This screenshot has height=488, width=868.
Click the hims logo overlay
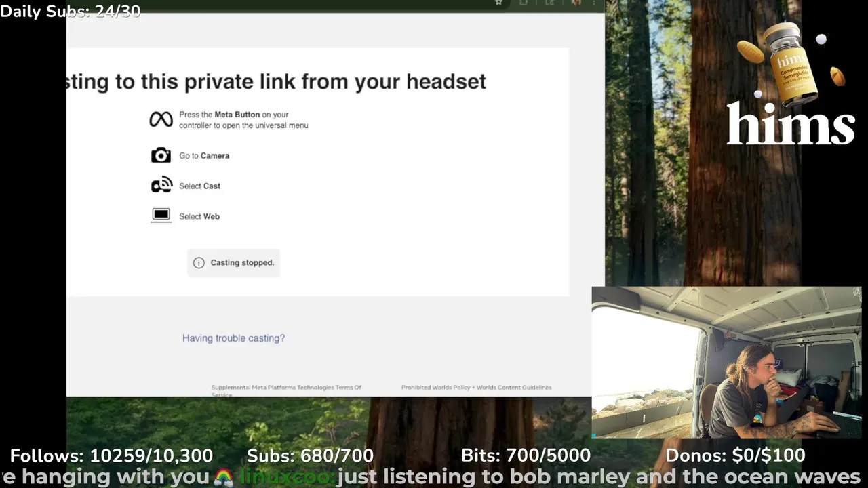click(x=790, y=124)
